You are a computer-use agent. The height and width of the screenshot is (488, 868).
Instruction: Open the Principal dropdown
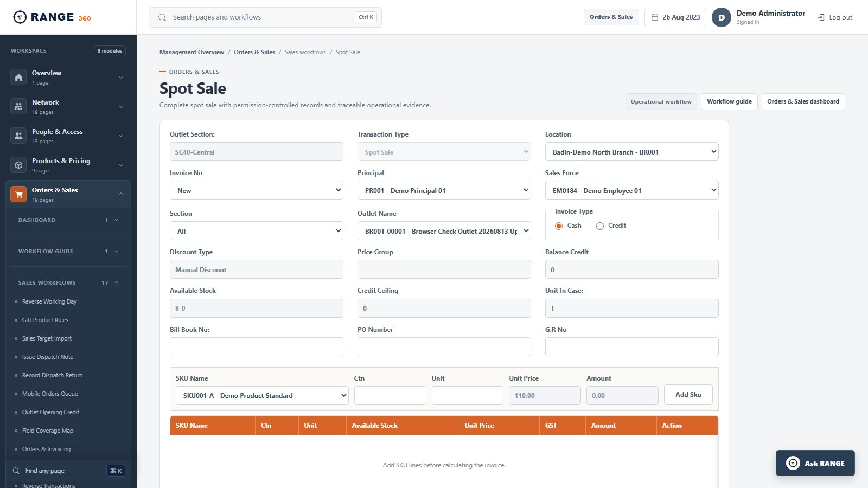[x=444, y=190]
